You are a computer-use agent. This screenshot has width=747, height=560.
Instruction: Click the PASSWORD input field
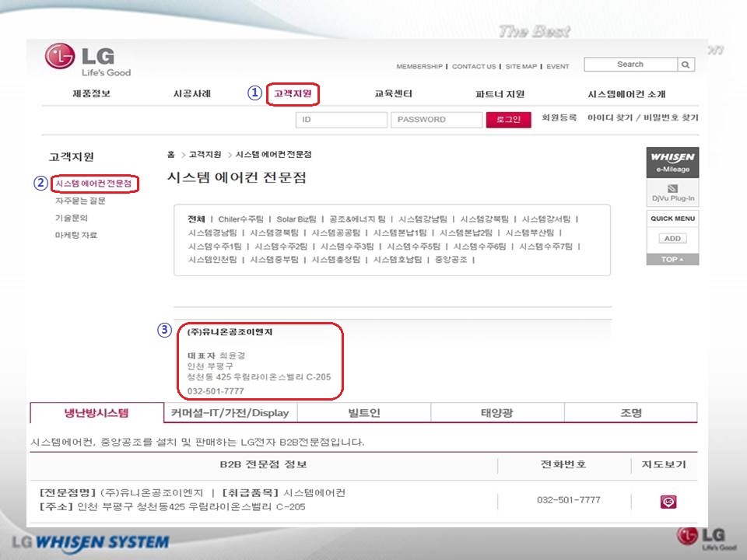coord(437,120)
